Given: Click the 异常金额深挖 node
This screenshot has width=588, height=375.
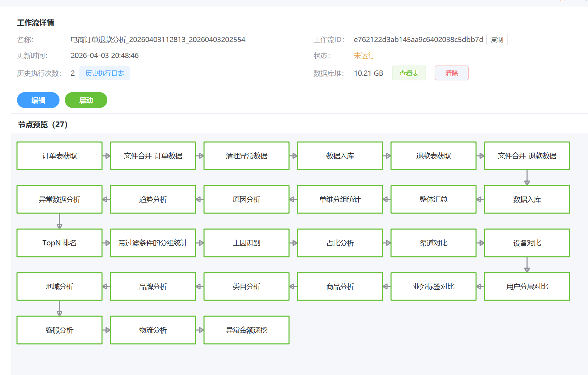Looking at the screenshot, I should pyautogui.click(x=247, y=330).
